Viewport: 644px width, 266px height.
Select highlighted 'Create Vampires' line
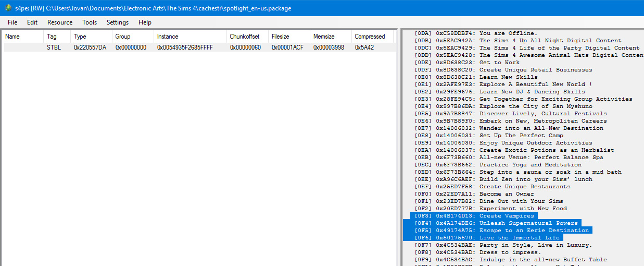(x=474, y=216)
